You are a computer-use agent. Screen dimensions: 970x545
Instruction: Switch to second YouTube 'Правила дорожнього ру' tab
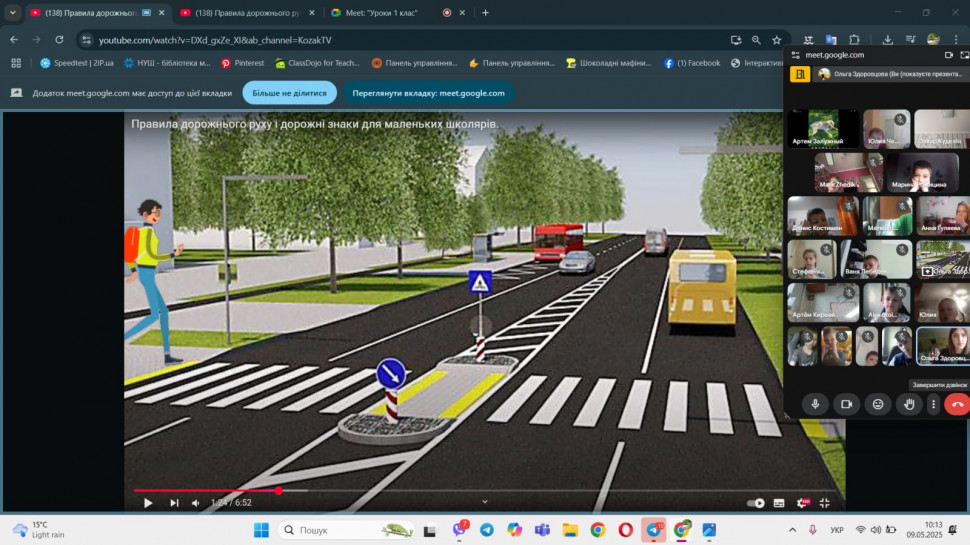point(247,12)
